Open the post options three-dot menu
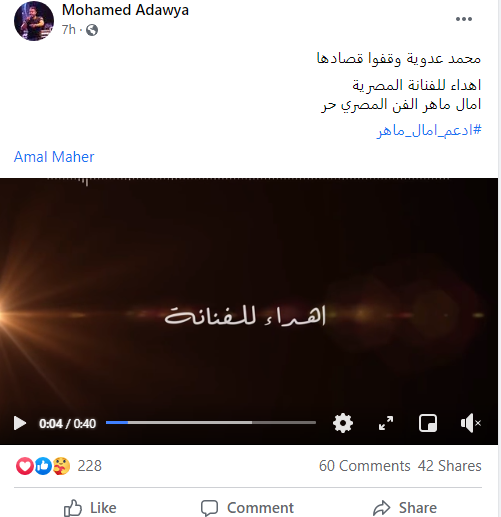 [464, 19]
